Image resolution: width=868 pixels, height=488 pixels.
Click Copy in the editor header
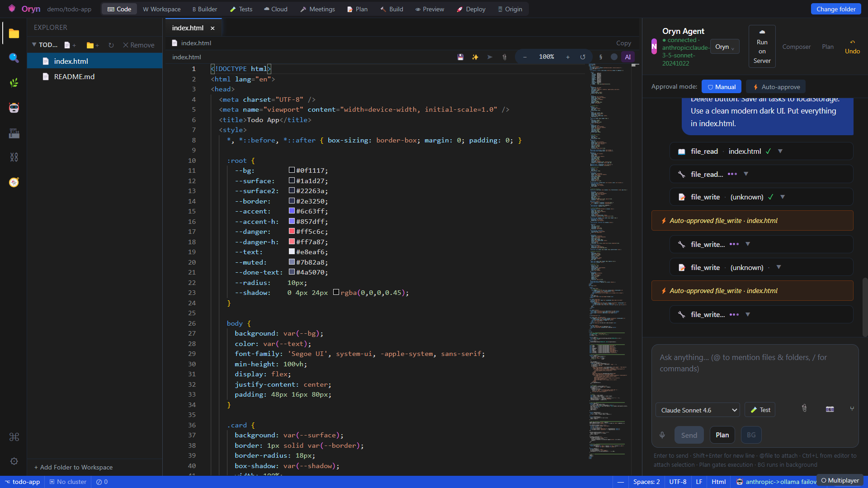(623, 43)
